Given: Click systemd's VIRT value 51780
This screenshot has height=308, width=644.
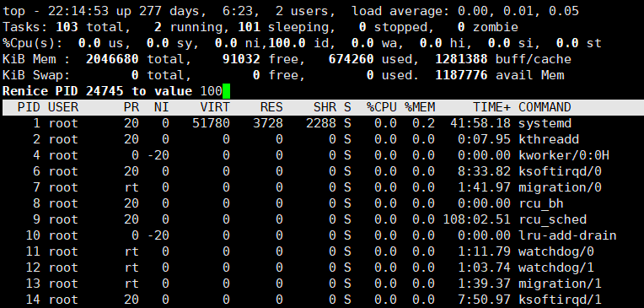Looking at the screenshot, I should [x=211, y=123].
